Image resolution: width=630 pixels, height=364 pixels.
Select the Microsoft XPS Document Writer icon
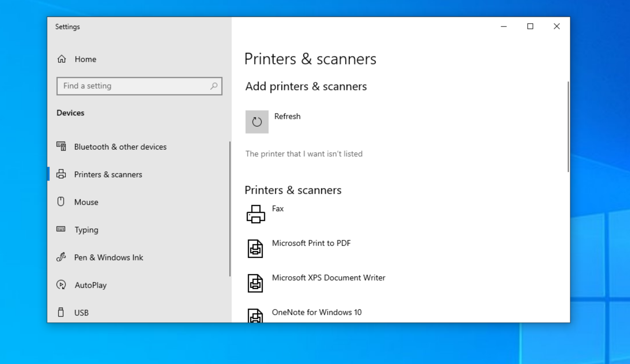click(x=255, y=283)
